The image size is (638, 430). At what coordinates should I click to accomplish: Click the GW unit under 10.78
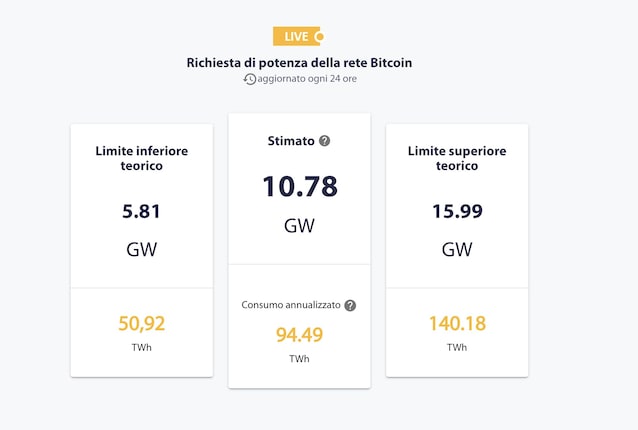pyautogui.click(x=299, y=225)
